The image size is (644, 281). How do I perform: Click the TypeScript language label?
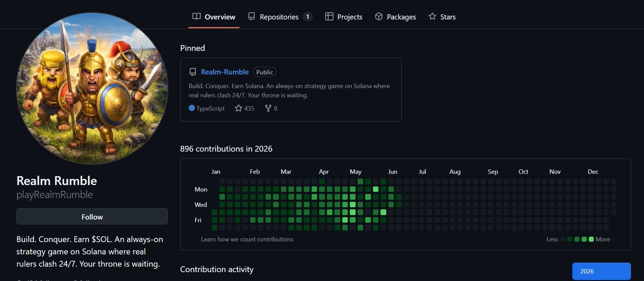click(211, 108)
